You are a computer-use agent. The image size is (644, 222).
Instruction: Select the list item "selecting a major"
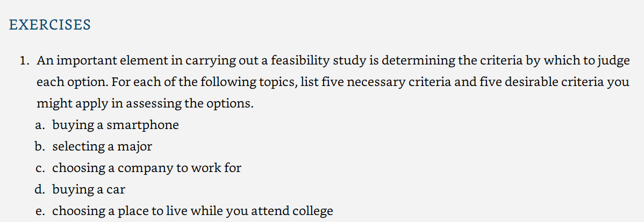click(x=102, y=147)
